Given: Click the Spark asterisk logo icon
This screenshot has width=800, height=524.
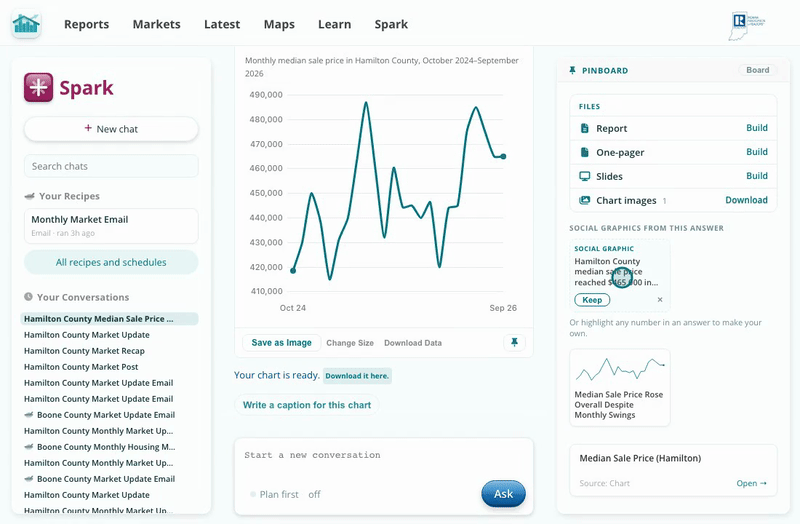Looking at the screenshot, I should click(38, 87).
